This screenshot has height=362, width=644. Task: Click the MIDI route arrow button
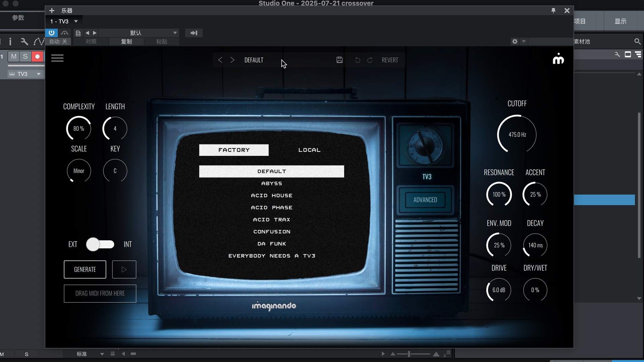(194, 33)
